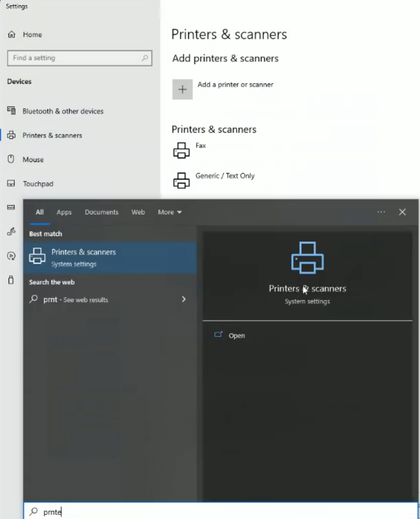Image resolution: width=420 pixels, height=519 pixels.
Task: Open the More filter dropdown
Action: [169, 212]
